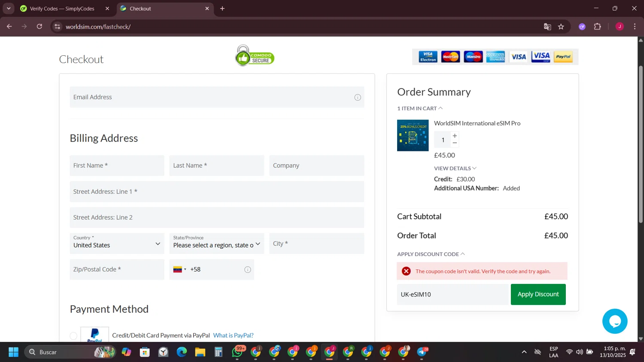644x362 pixels.
Task: Click the Street Address Line 2 field
Action: coord(217,217)
